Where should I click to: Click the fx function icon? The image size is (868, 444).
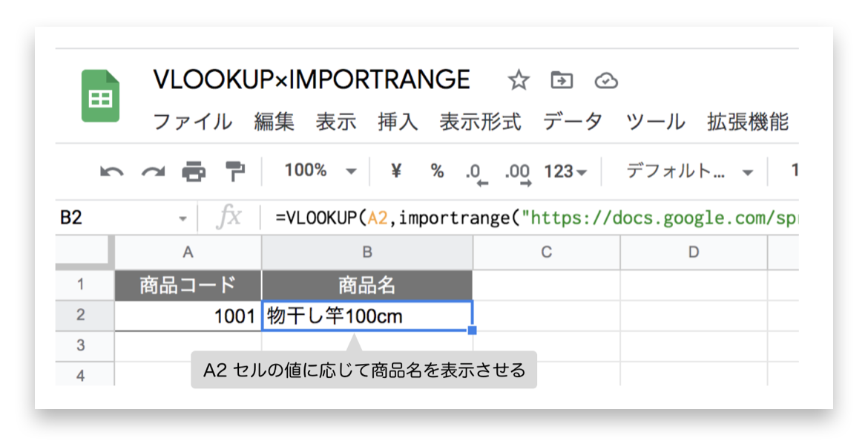228,218
